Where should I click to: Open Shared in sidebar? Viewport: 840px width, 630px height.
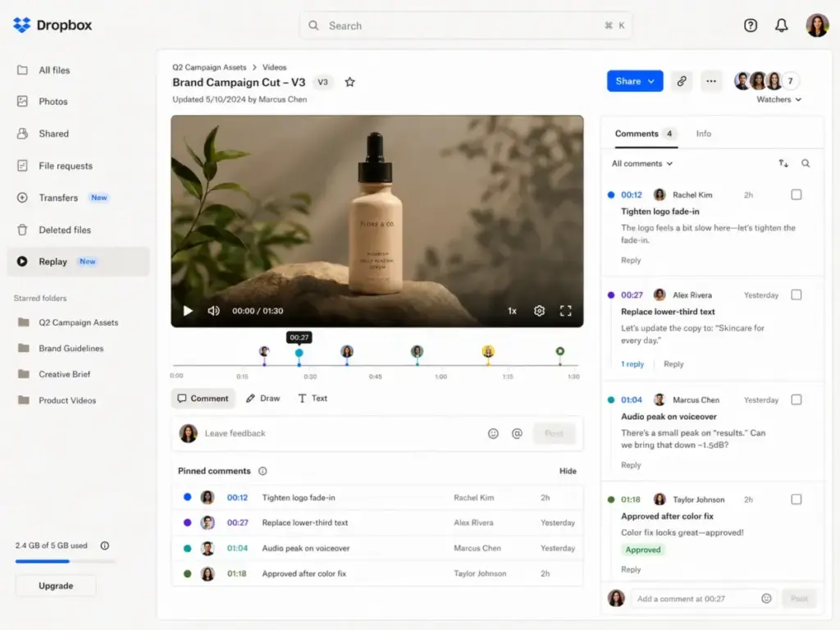78,134
